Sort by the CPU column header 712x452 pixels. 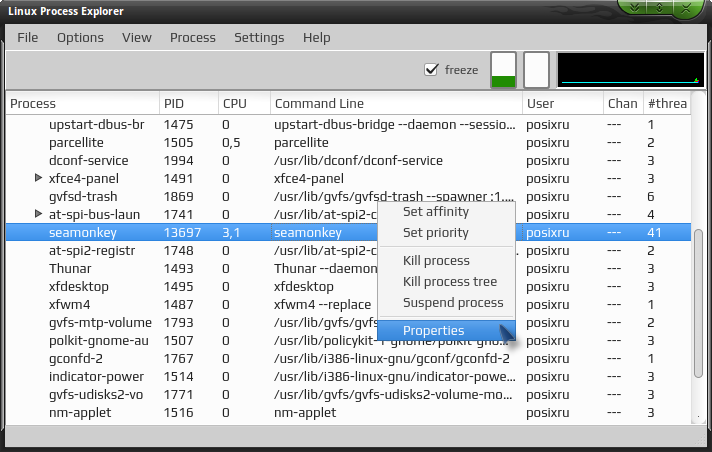click(x=244, y=104)
